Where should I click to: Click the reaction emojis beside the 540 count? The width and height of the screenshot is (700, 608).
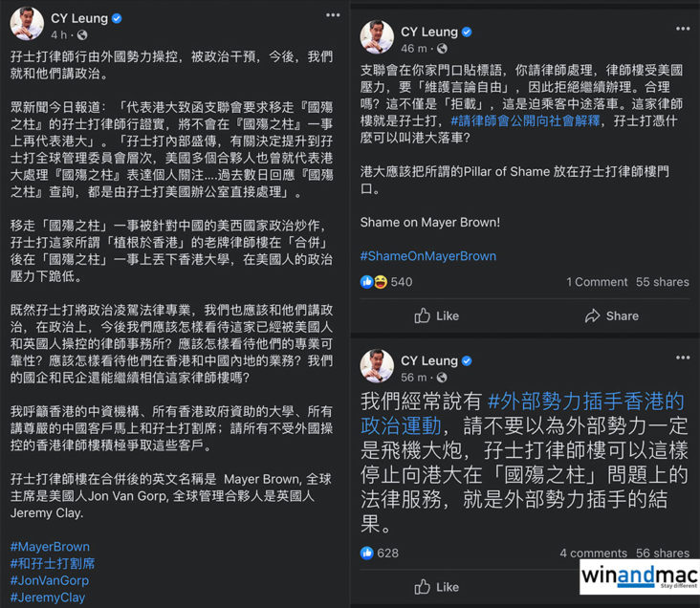[374, 282]
